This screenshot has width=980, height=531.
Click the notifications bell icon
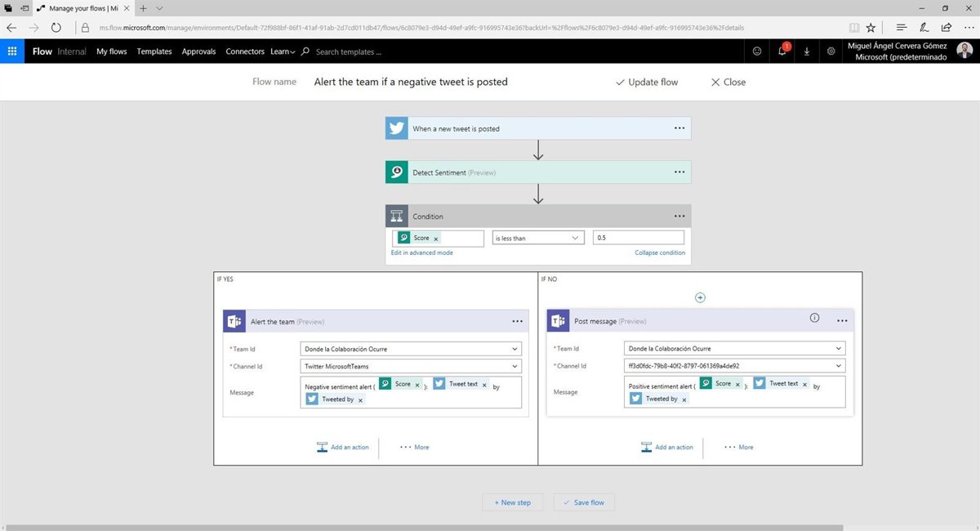782,51
